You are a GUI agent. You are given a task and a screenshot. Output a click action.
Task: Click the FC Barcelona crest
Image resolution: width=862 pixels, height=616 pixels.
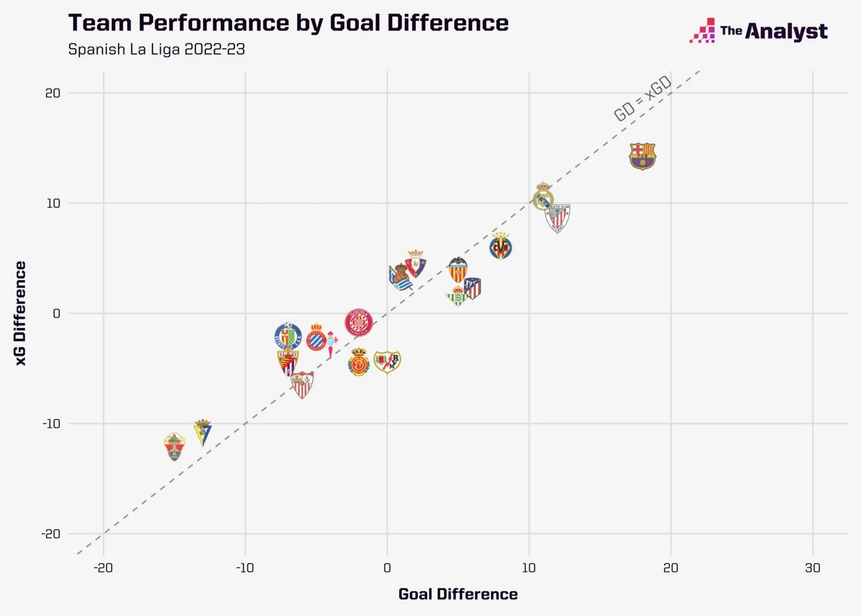pyautogui.click(x=642, y=156)
